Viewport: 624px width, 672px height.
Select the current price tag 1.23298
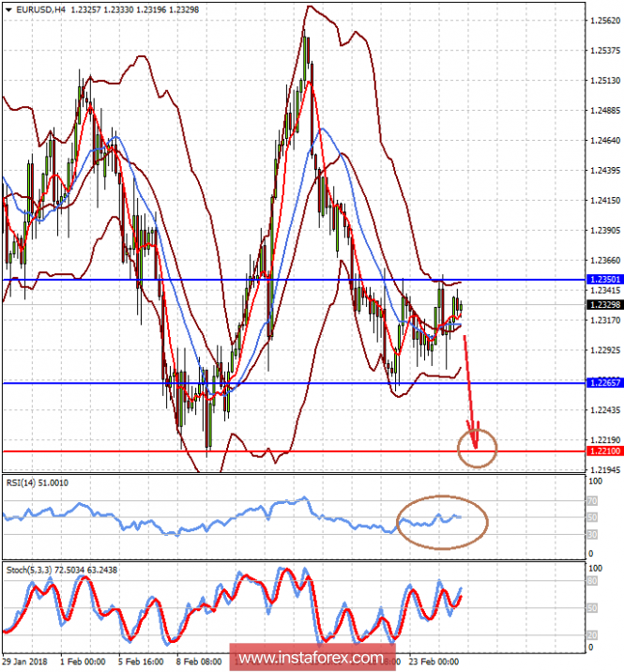tap(604, 305)
